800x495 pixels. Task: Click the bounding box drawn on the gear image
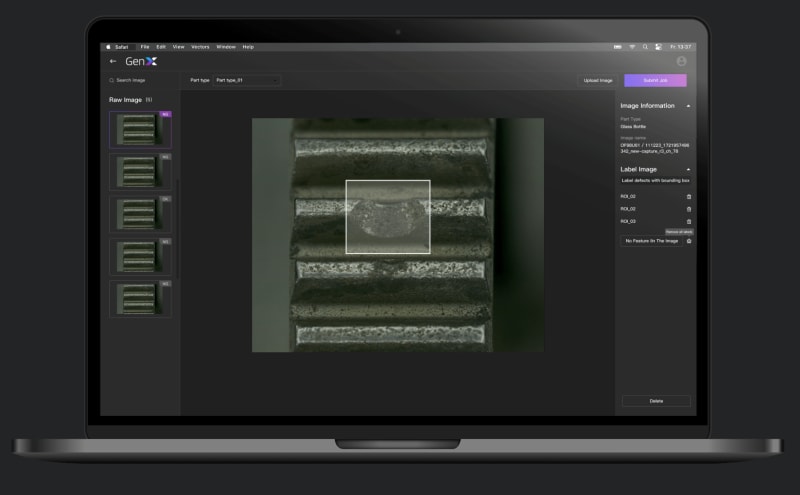388,217
